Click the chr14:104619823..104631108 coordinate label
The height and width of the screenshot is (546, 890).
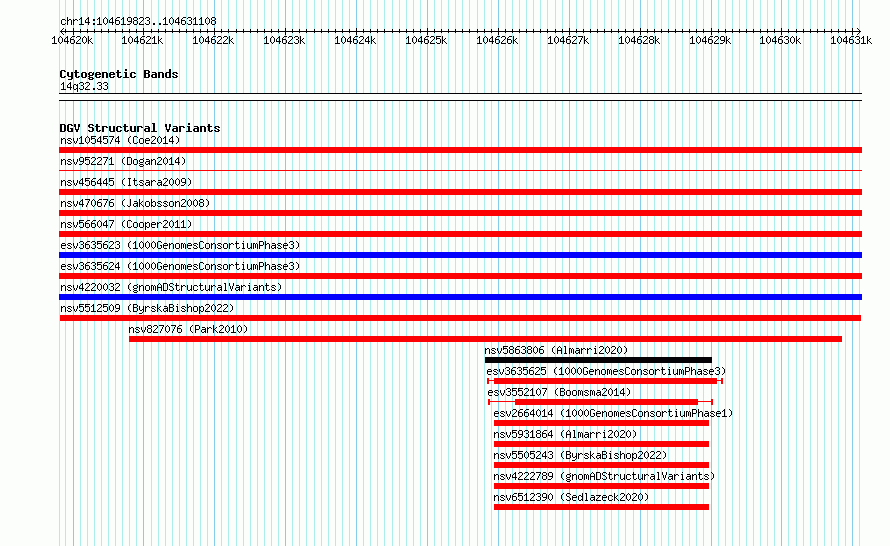(138, 21)
